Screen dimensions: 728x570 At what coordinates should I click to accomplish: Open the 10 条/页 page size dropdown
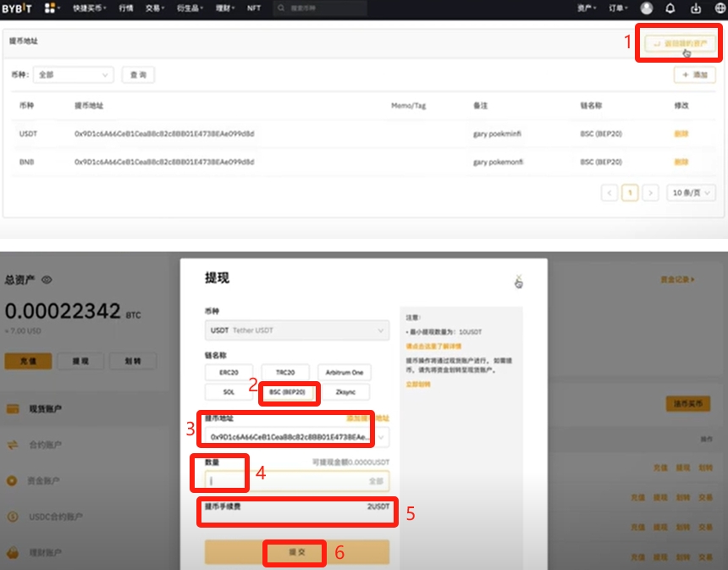691,193
